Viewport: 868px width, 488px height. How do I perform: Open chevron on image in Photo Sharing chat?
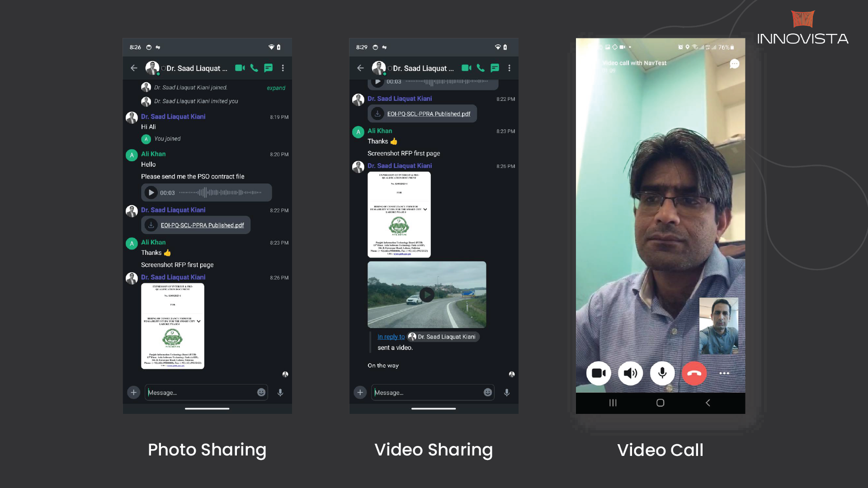coord(199,321)
